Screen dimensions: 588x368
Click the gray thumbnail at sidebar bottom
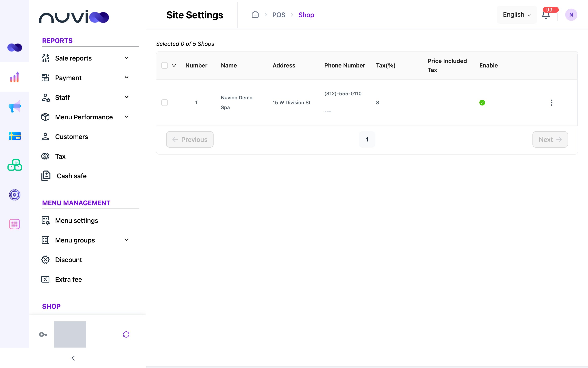(x=70, y=334)
